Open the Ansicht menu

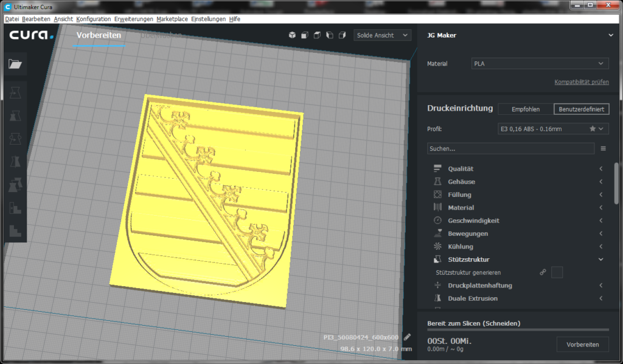pyautogui.click(x=63, y=19)
